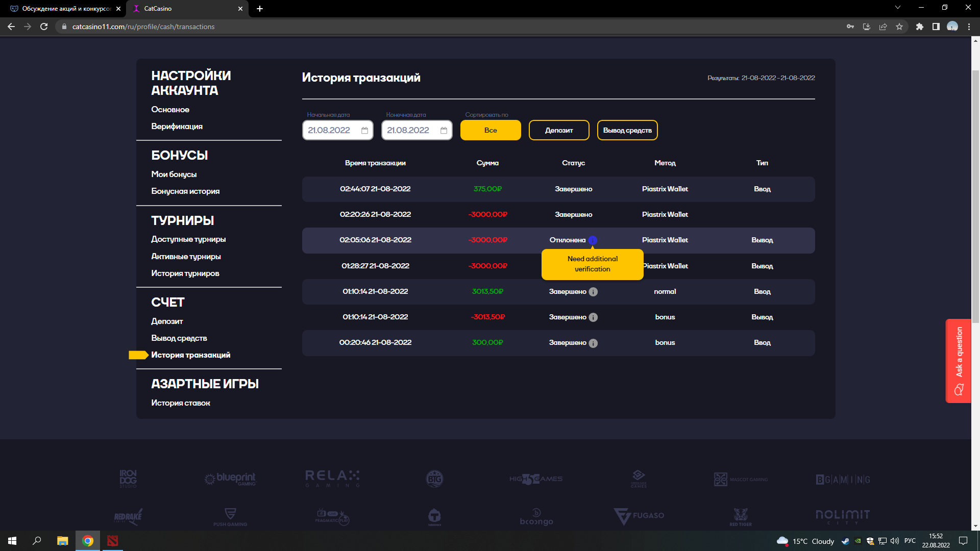
Task: Open the end date calendar picker icon
Action: [x=444, y=131]
